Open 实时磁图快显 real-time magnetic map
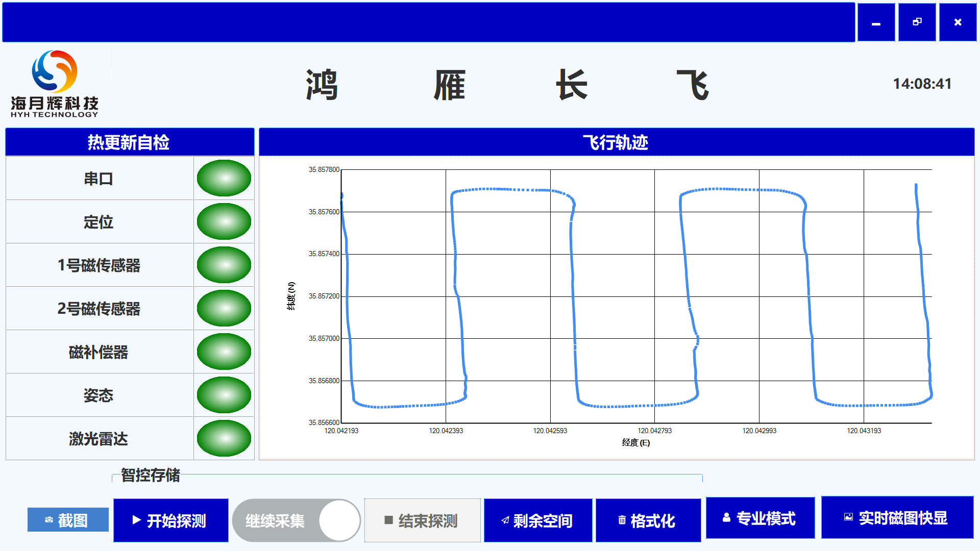Viewport: 980px width, 551px height. point(897,518)
